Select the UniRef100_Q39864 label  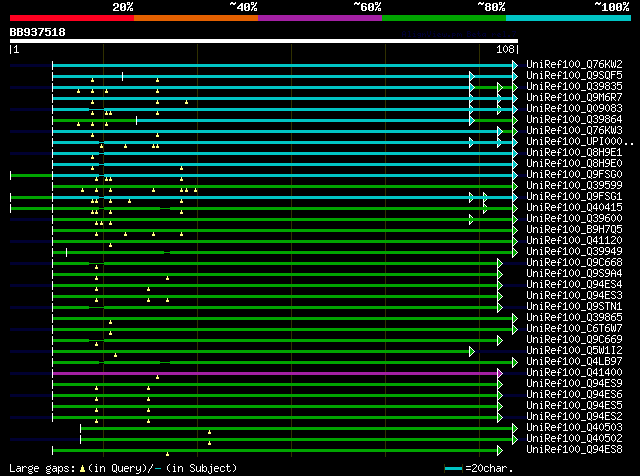574,120
